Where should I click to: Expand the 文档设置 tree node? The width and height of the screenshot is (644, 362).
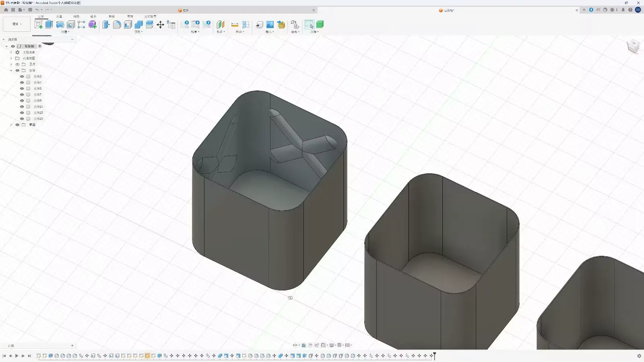pyautogui.click(x=11, y=52)
